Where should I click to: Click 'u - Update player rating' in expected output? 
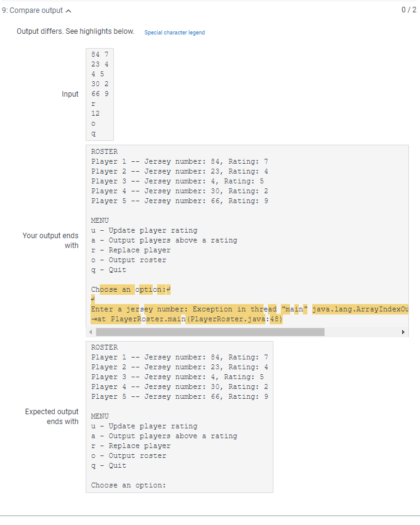pos(144,427)
